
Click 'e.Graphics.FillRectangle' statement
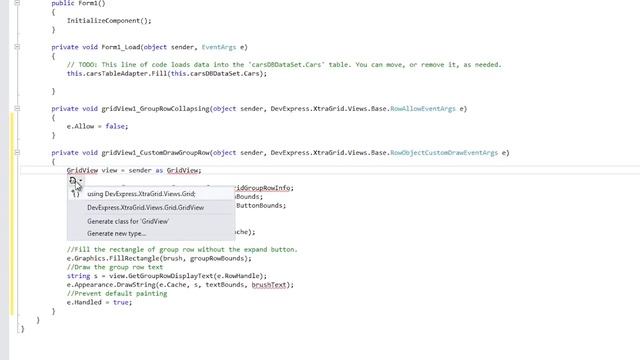[159, 258]
